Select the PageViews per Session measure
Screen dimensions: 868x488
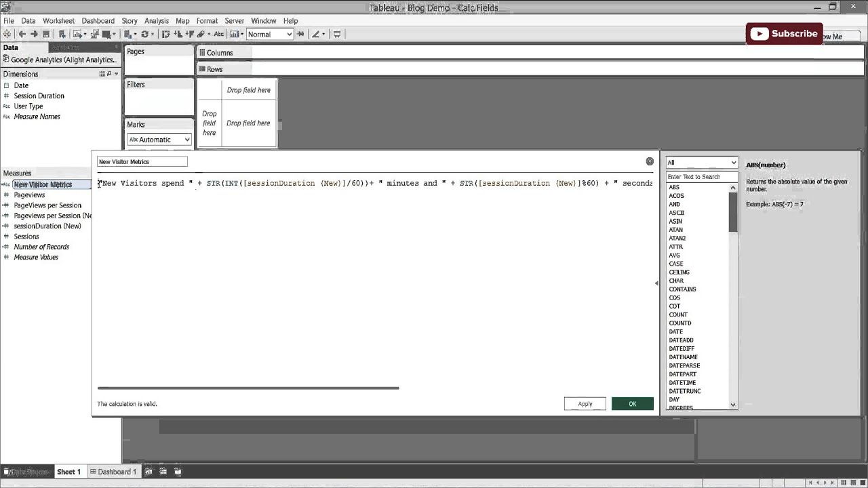(x=47, y=205)
